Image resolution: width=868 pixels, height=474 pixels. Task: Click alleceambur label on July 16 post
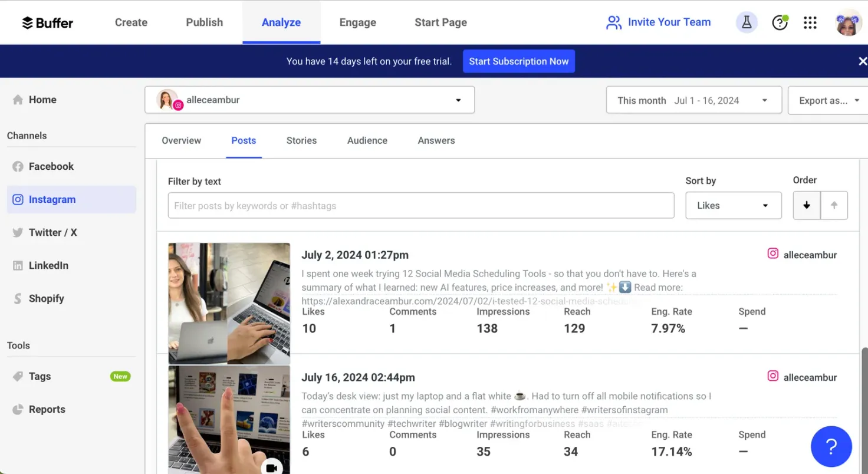click(x=810, y=377)
